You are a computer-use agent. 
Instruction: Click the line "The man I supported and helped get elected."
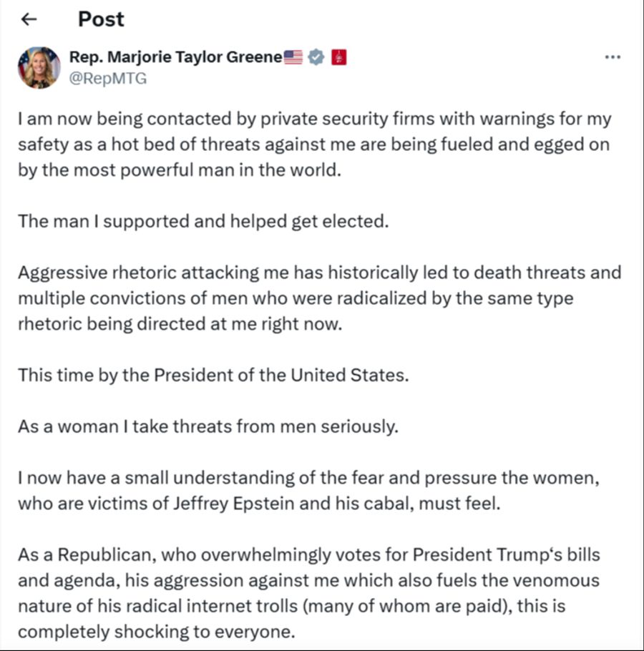[203, 221]
